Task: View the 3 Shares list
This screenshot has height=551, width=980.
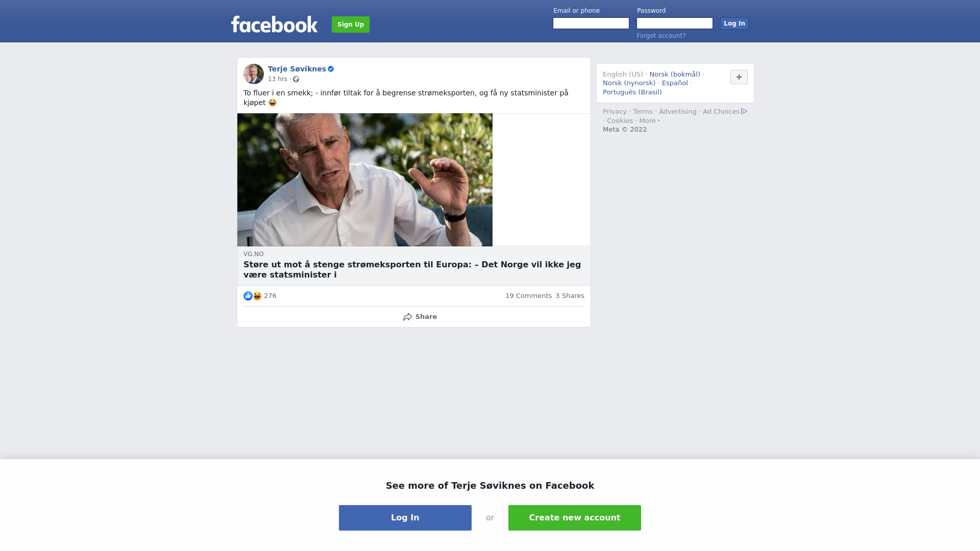Action: 570,296
